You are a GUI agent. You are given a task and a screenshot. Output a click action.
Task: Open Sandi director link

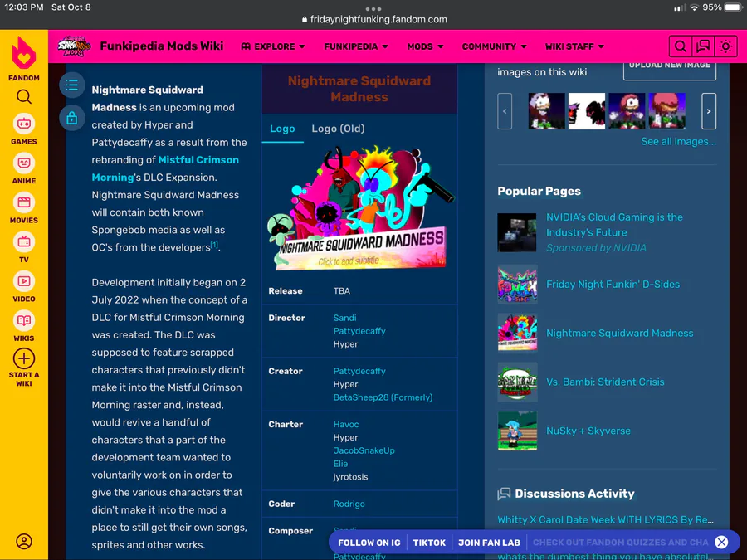(345, 318)
